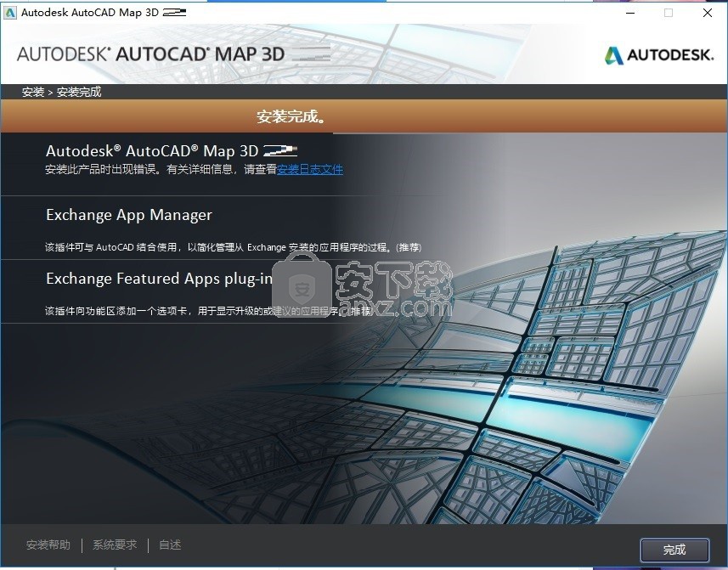Open the 安装日志文件 install log link

310,169
